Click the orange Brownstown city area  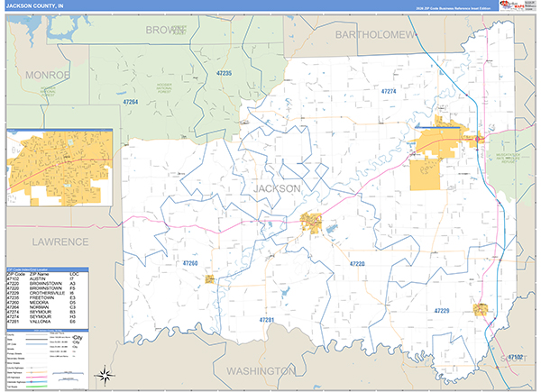[x=311, y=223]
